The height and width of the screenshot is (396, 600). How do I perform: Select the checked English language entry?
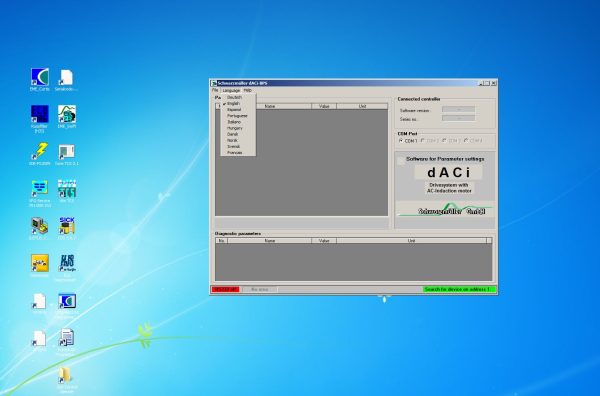point(238,103)
